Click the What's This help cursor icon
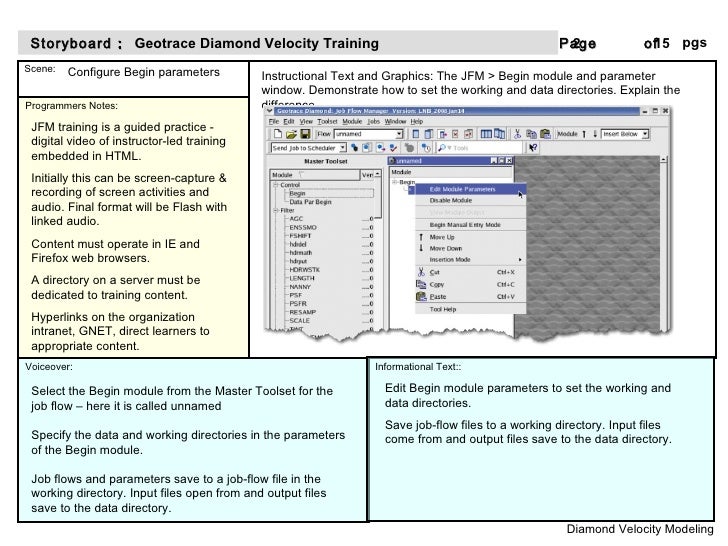Image resolution: width=728 pixels, height=546 pixels. click(x=533, y=148)
